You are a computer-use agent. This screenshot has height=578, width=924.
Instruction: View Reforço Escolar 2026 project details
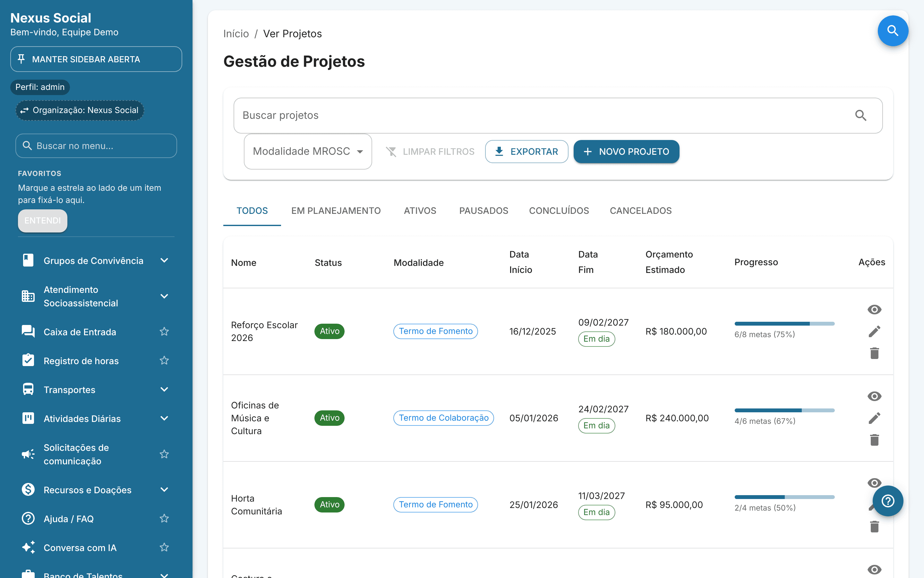(x=874, y=309)
